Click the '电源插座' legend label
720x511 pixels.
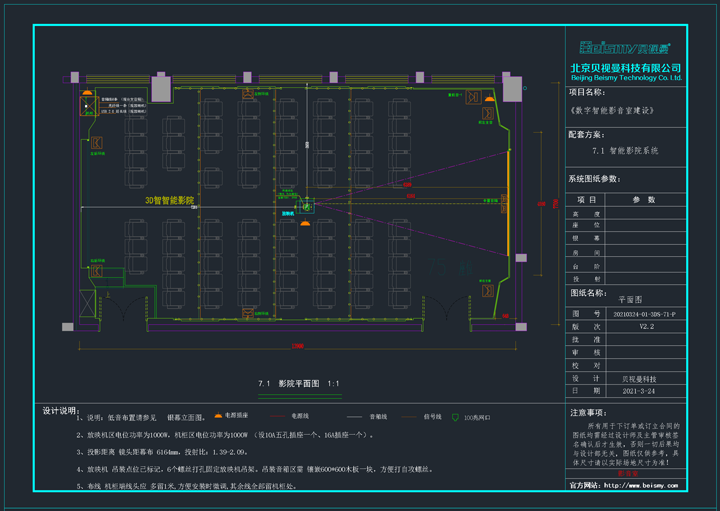pos(236,415)
